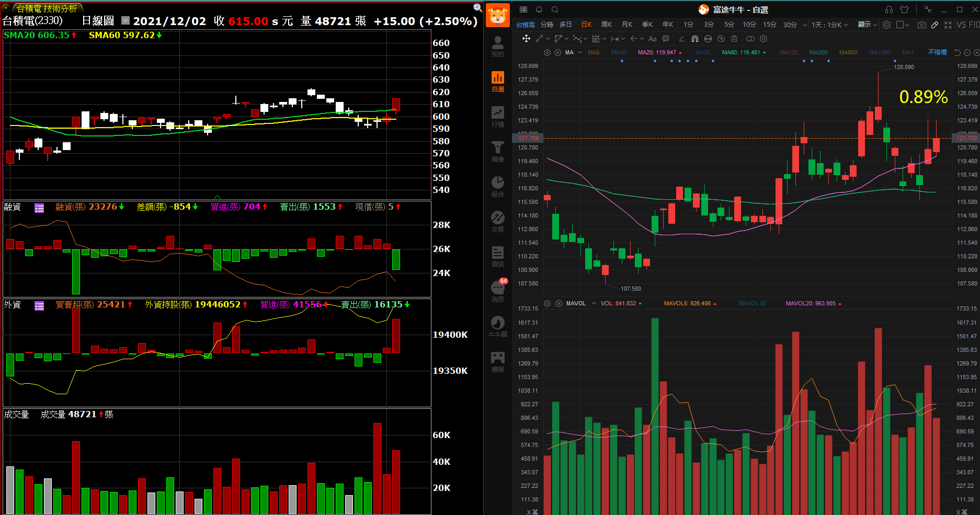Open 行情 quotes in sidebar
This screenshot has width=980, height=515.
(498, 117)
